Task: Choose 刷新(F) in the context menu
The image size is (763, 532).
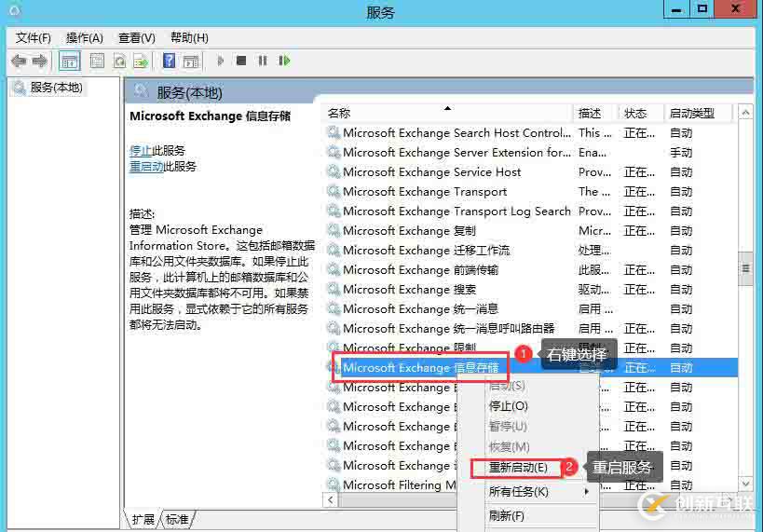Action: tap(507, 515)
